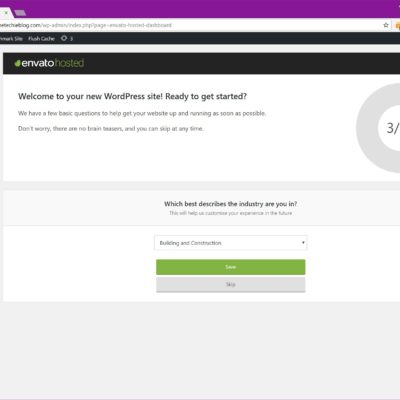
Task: Click the Flush Cache admin bar item
Action: click(41, 38)
